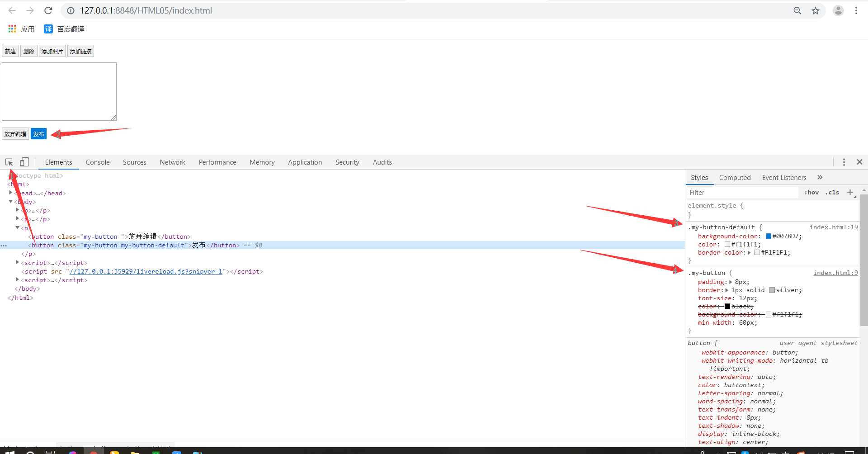Click the 放弃编辑 button
The width and height of the screenshot is (868, 454).
15,134
